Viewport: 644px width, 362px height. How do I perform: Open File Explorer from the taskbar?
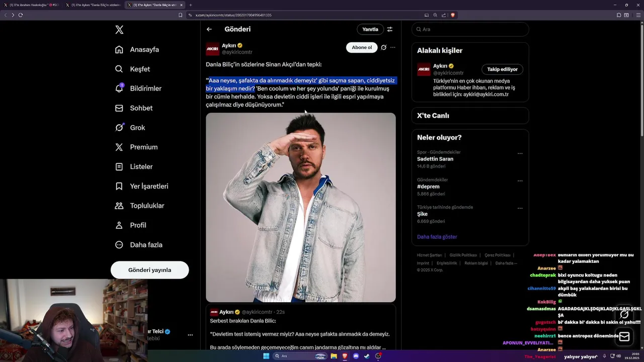[334, 356]
